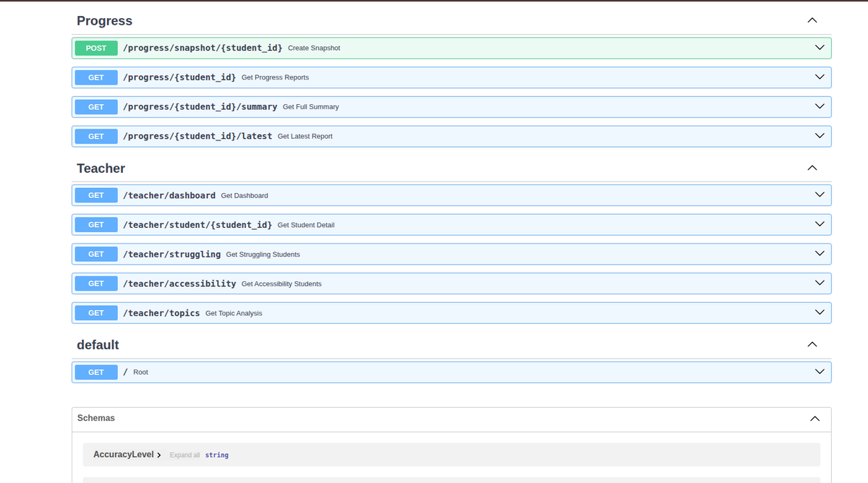The height and width of the screenshot is (483, 868).
Task: Expand Get Latest Report endpoint arrow
Action: [x=820, y=136]
